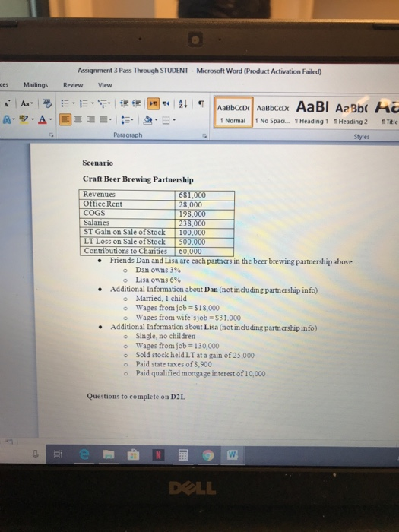Image resolution: width=399 pixels, height=532 pixels.
Task: Open Microsoft Edge from the taskbar
Action: 84,454
